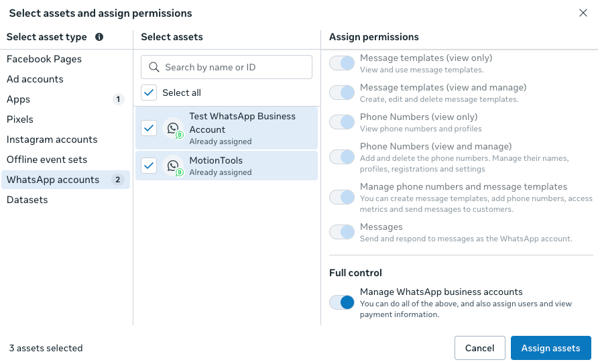Image resolution: width=598 pixels, height=364 pixels.
Task: Toggle Manage phone numbers and message templates switch
Action: (x=342, y=197)
